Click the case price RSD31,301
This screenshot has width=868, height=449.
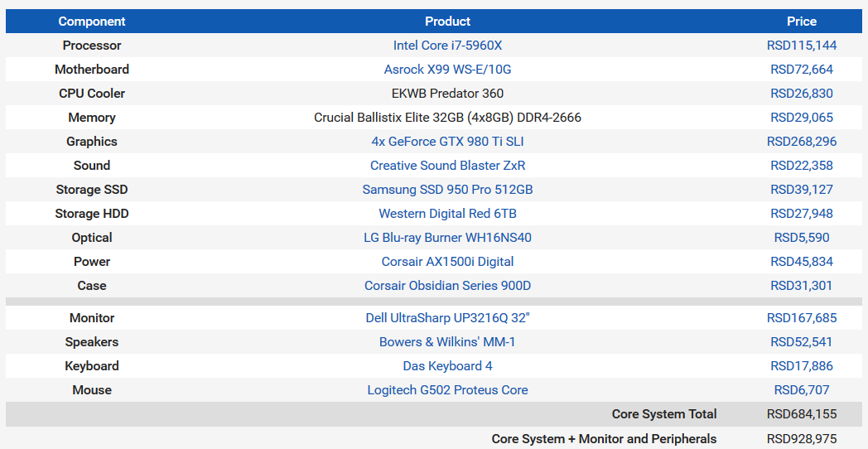pyautogui.click(x=802, y=286)
